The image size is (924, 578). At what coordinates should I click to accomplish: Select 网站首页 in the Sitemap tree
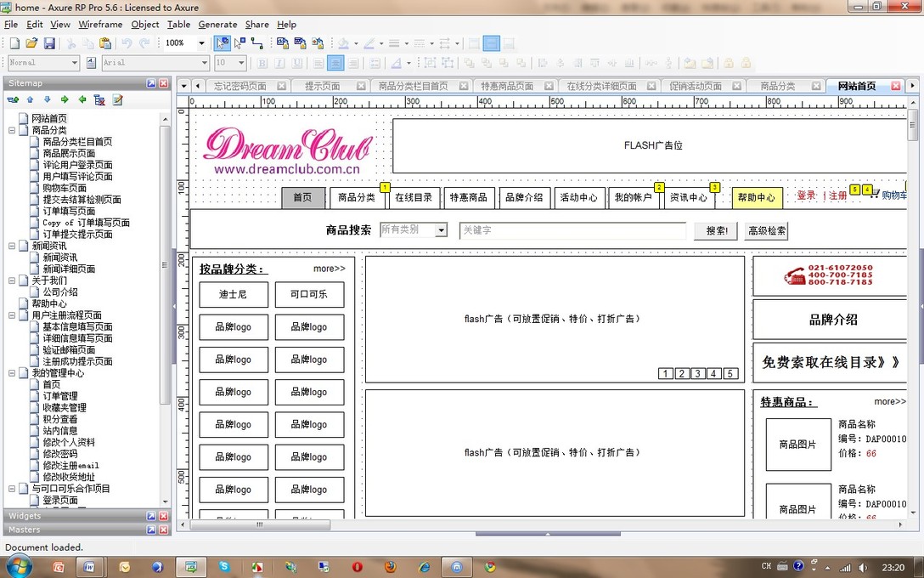[49, 118]
